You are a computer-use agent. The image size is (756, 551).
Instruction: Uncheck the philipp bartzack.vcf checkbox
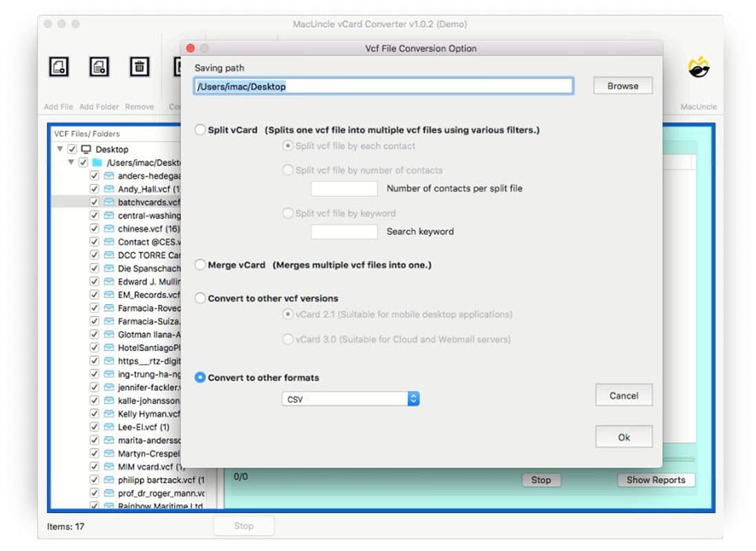pyautogui.click(x=94, y=480)
